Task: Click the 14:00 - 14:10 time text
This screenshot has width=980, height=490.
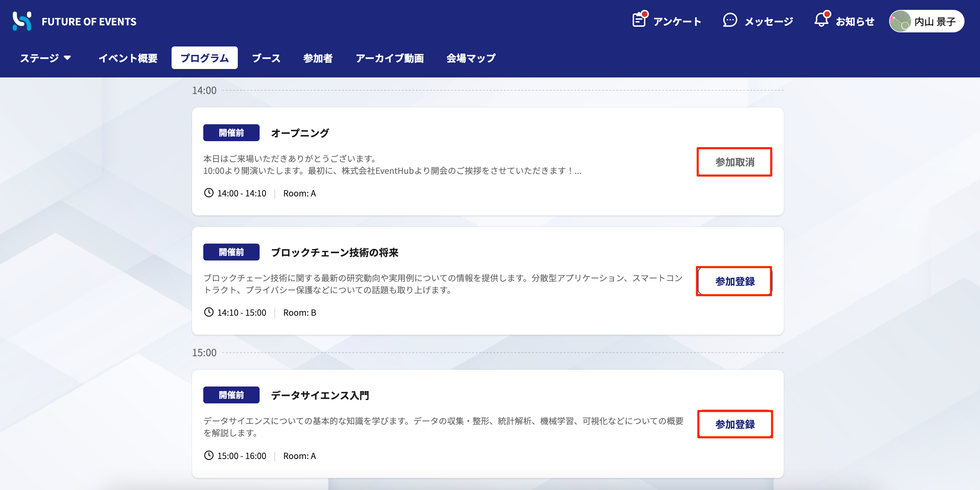Action: click(x=242, y=193)
